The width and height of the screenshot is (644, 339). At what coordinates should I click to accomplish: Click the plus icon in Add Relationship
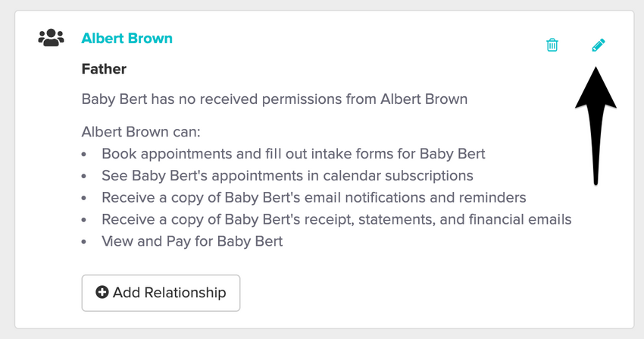pyautogui.click(x=102, y=292)
